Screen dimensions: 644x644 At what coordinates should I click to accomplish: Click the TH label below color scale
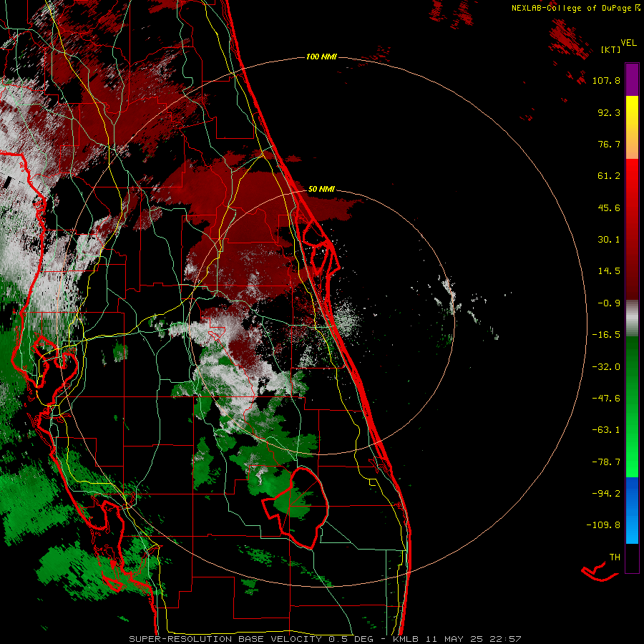click(615, 557)
